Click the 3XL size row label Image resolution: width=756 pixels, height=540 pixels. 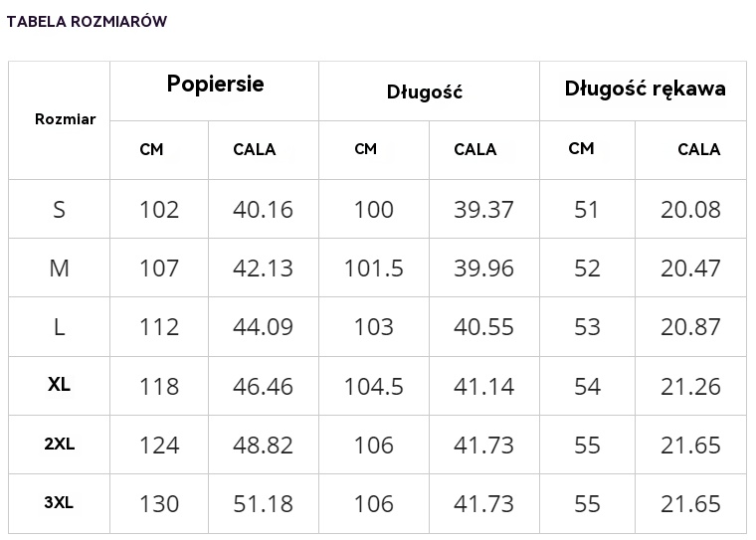point(60,503)
